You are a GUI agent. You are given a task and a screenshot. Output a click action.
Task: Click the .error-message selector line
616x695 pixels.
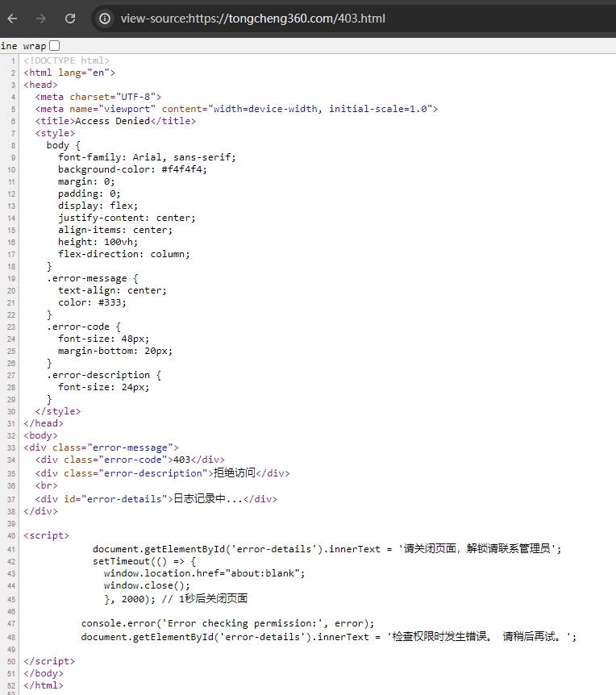[93, 278]
